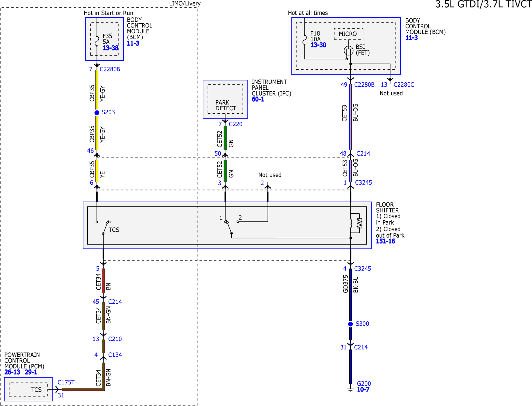Follow the 29-1 PCM page reference
This screenshot has height=406, width=532.
pos(31,372)
